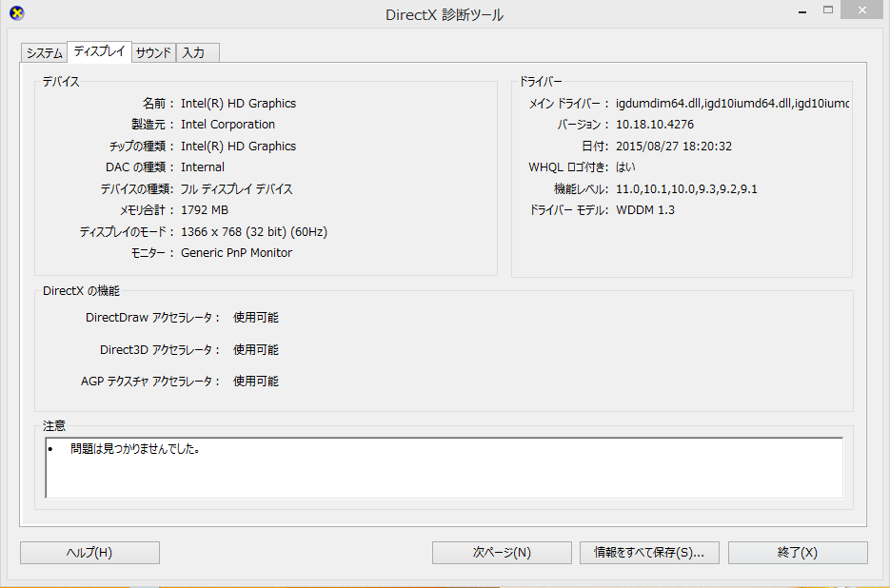
Task: Click the DirectX の機能 group heading
Action: [81, 290]
